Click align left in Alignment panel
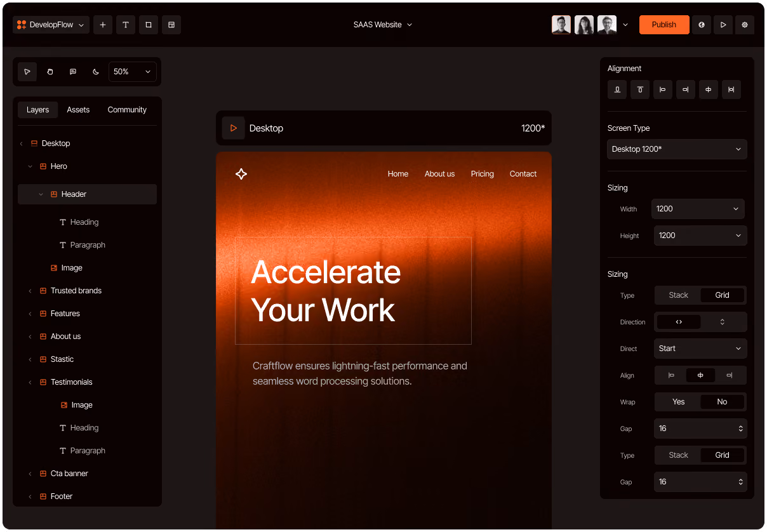767x532 pixels. [663, 90]
